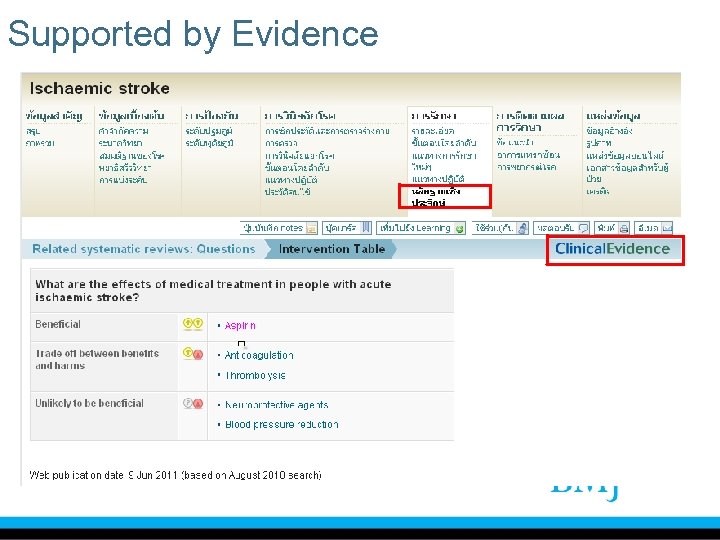Bookmark this page using the bookmark button
The height and width of the screenshot is (540, 720).
(x=347, y=228)
